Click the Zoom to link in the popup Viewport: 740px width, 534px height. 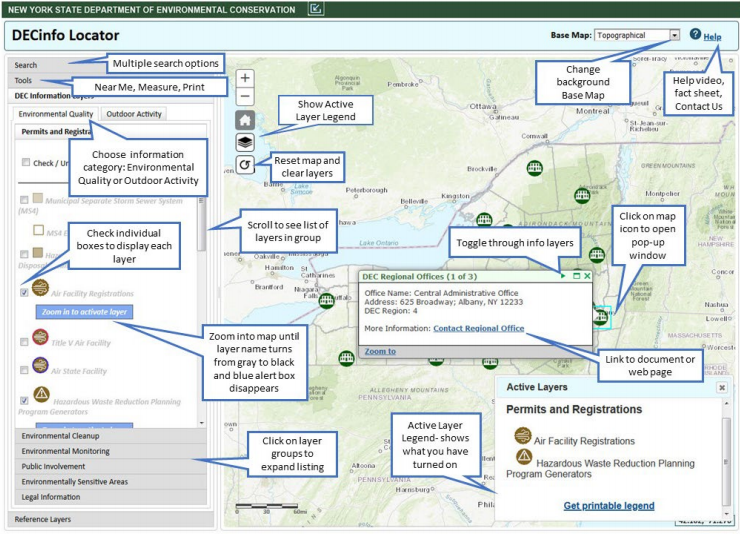380,351
